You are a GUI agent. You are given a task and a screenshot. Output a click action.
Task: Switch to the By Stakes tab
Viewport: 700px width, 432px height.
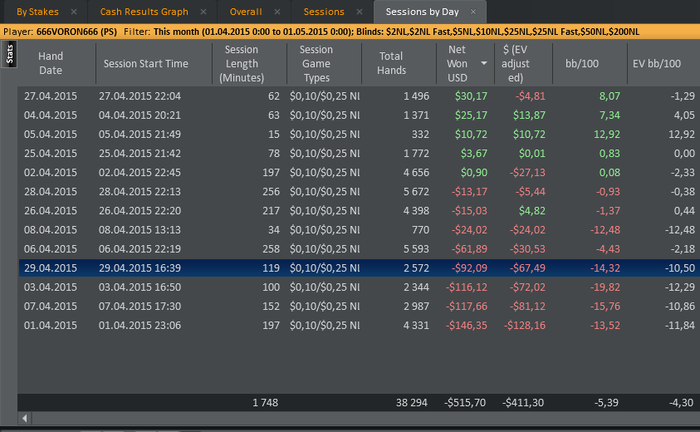tap(37, 12)
